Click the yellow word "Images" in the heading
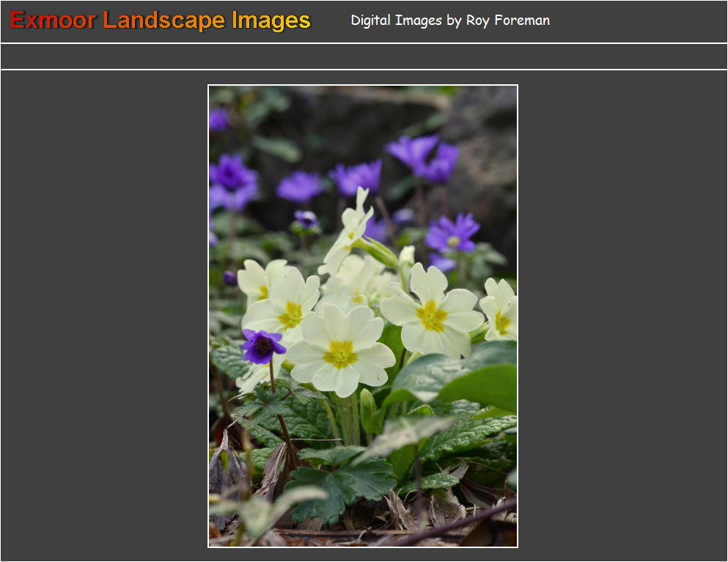Viewport: 728px width, 562px height. tap(271, 21)
